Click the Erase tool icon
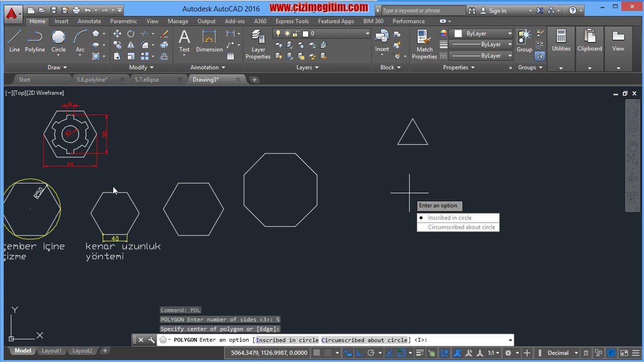 [164, 34]
